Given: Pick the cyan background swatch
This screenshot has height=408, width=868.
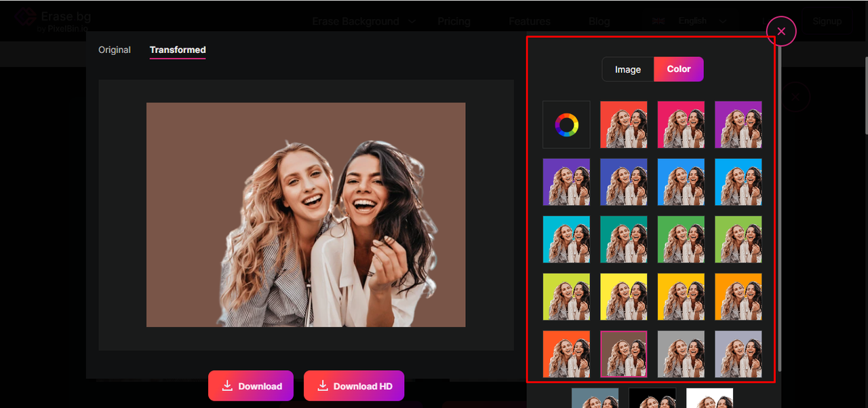Looking at the screenshot, I should coord(566,240).
